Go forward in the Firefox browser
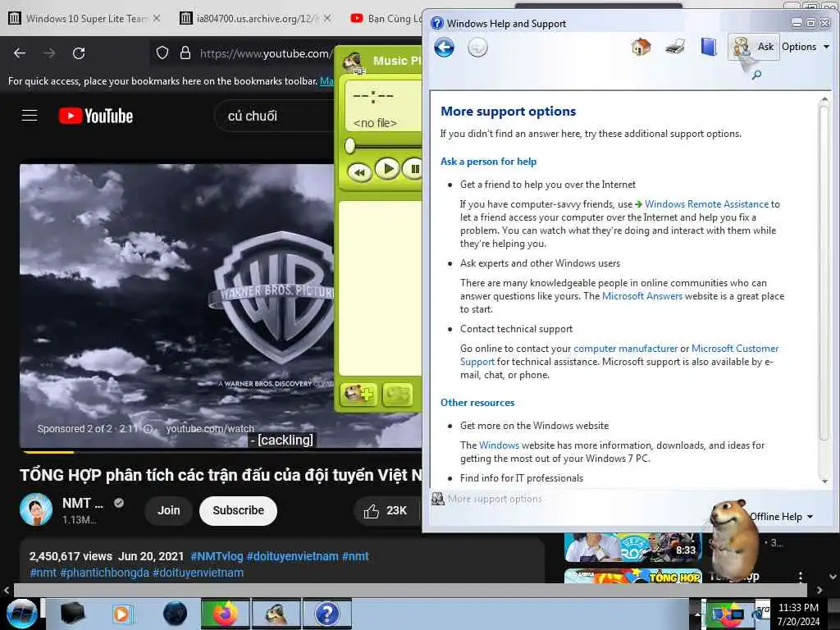 coord(49,53)
